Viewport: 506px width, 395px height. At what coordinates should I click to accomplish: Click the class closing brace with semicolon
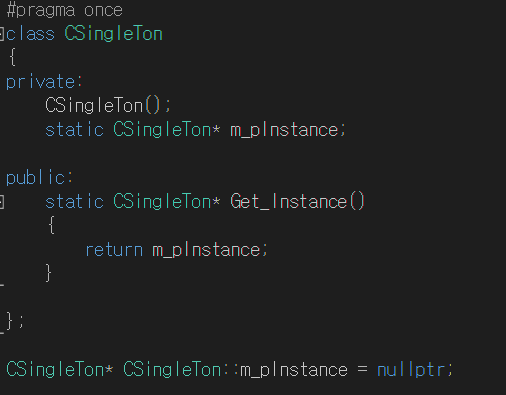coord(15,321)
